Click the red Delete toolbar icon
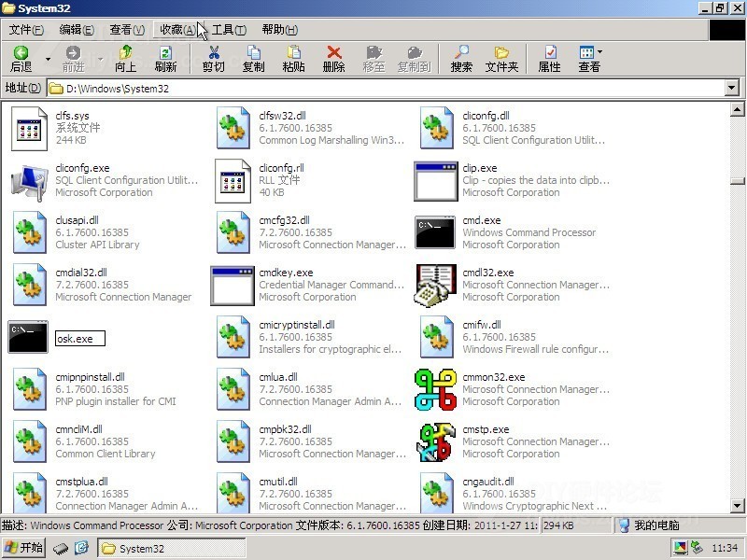The height and width of the screenshot is (560, 747). (x=334, y=52)
